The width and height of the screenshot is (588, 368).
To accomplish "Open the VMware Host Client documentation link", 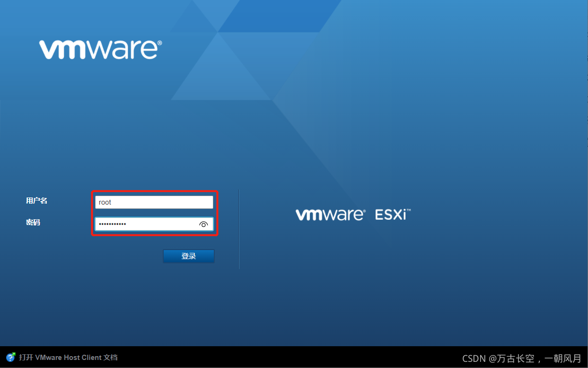I will point(68,358).
